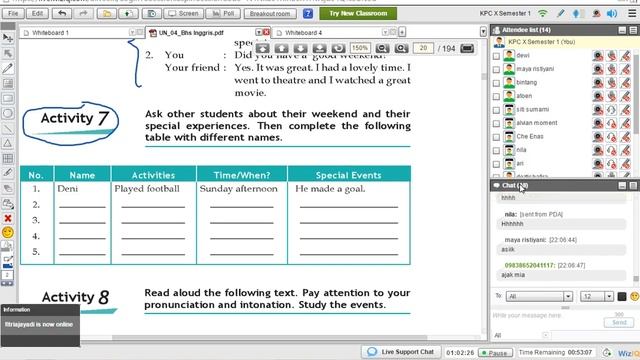
Task: Toggle the webcam icon in top bar
Action: click(x=596, y=13)
